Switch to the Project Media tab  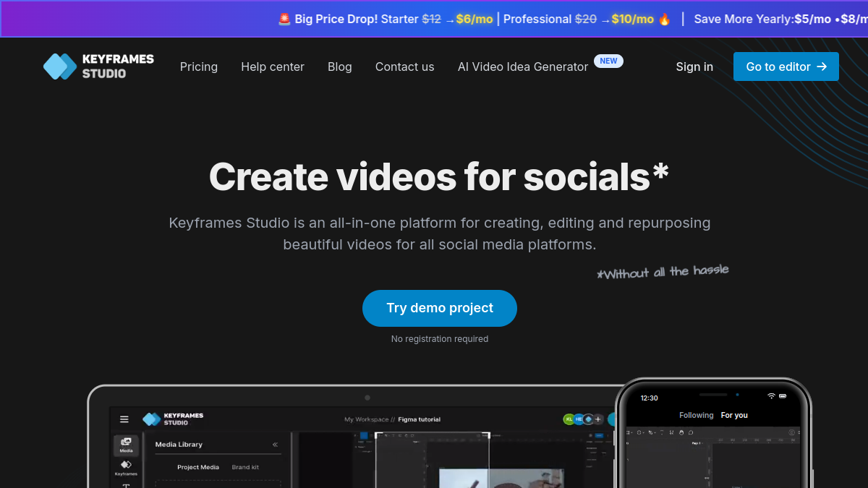[x=198, y=467]
